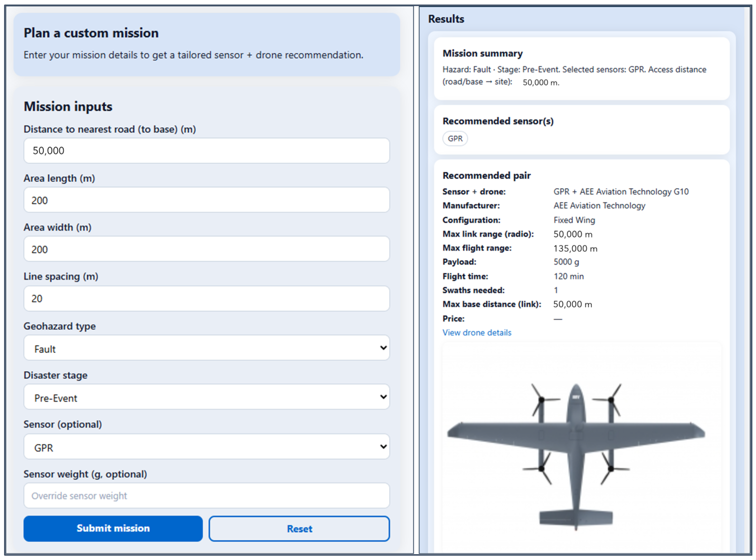The width and height of the screenshot is (756, 560).
Task: Open the View drone details link
Action: (476, 333)
